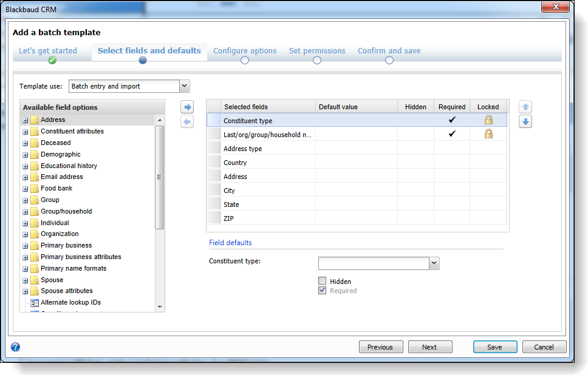Click the right arrow to add selected field
Viewport: 588px width, 375px height.
point(188,107)
